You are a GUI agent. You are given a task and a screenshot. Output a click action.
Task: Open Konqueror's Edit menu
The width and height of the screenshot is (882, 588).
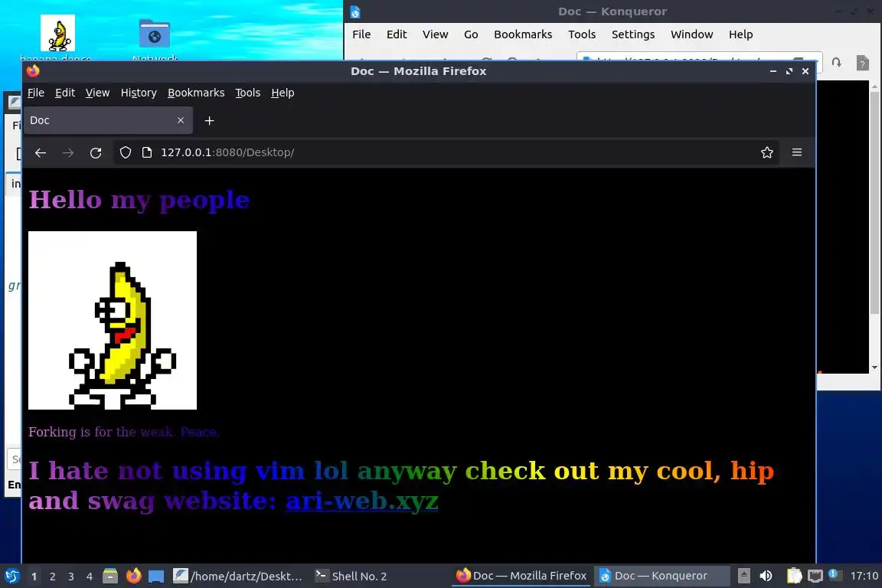click(397, 34)
